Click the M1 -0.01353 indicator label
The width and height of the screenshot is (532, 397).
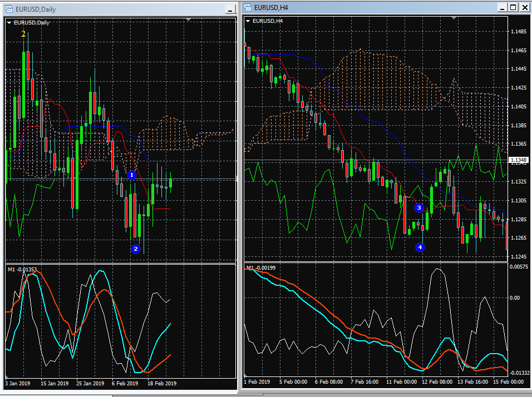(22, 269)
